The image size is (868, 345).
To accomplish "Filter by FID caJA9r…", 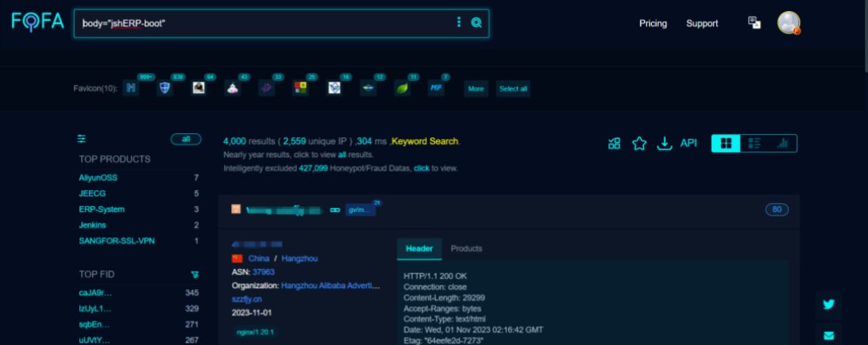I will tap(95, 293).
